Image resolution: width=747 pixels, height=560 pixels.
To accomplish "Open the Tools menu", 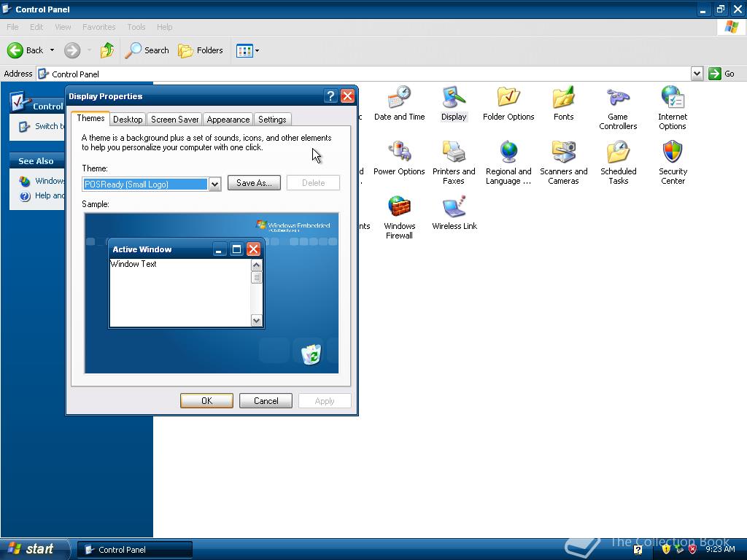I will click(136, 27).
